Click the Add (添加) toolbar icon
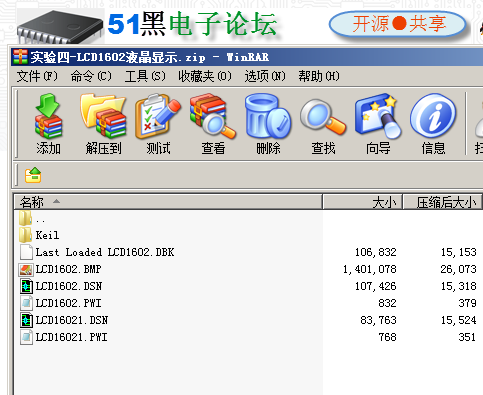This screenshot has width=483, height=395. [x=48, y=116]
